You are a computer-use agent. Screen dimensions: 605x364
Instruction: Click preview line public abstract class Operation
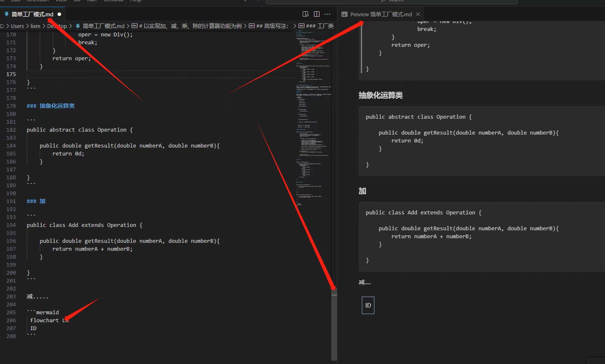pos(419,117)
